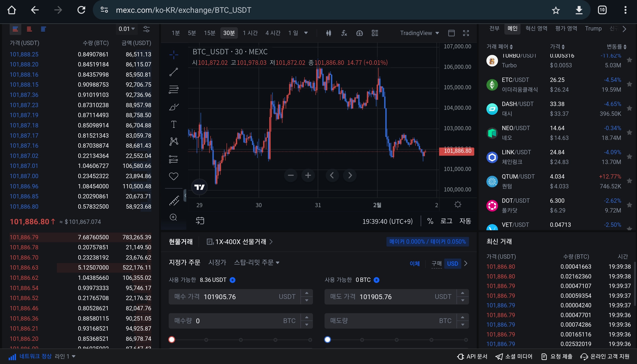Expand the TradingView chart type dropdown
The width and height of the screenshot is (637, 364).
point(419,33)
